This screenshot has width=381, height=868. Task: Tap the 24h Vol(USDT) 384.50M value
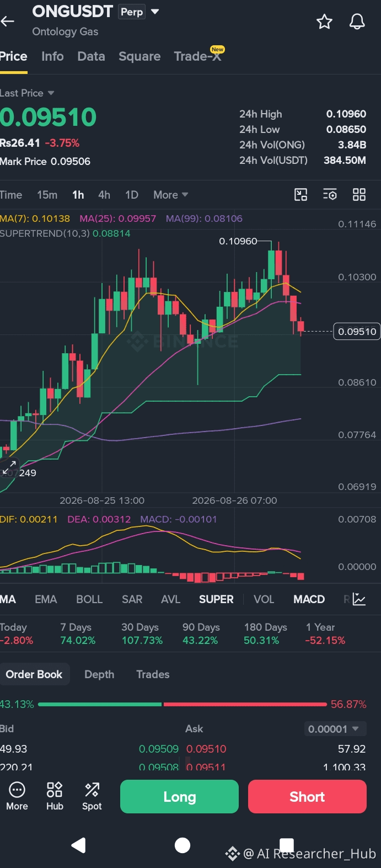[345, 161]
